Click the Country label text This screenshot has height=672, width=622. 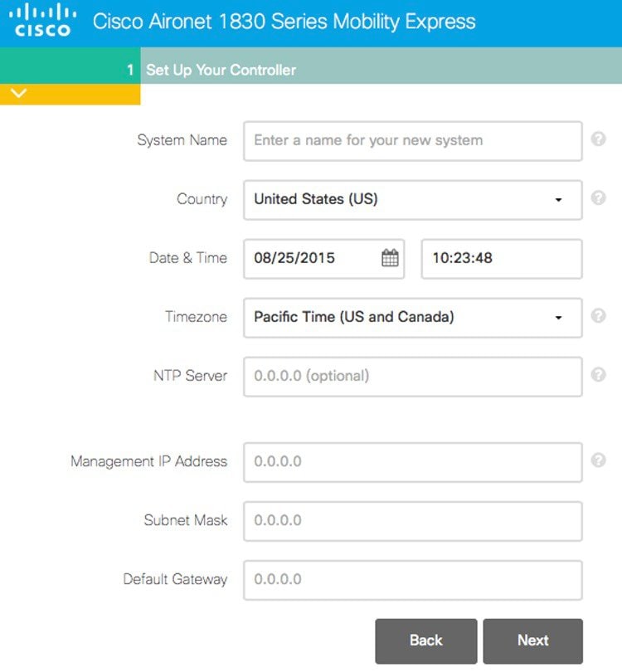(202, 199)
